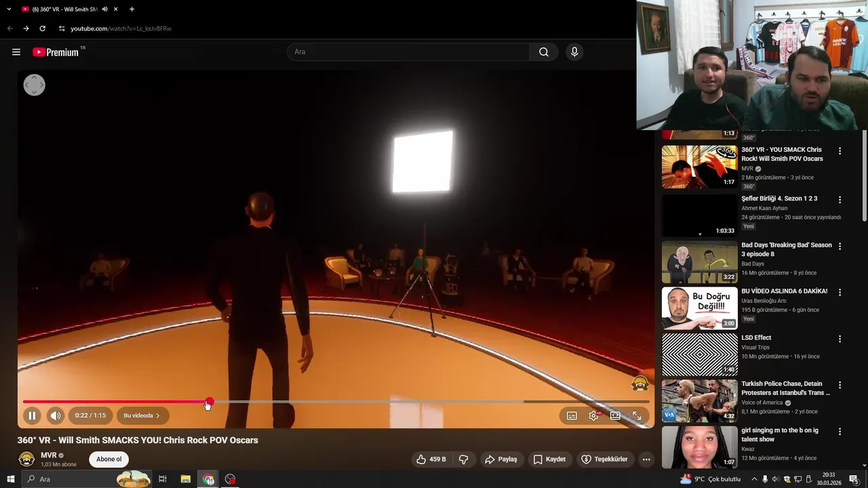
Task: Expand the Bu videoda chapters chevron
Action: (158, 415)
